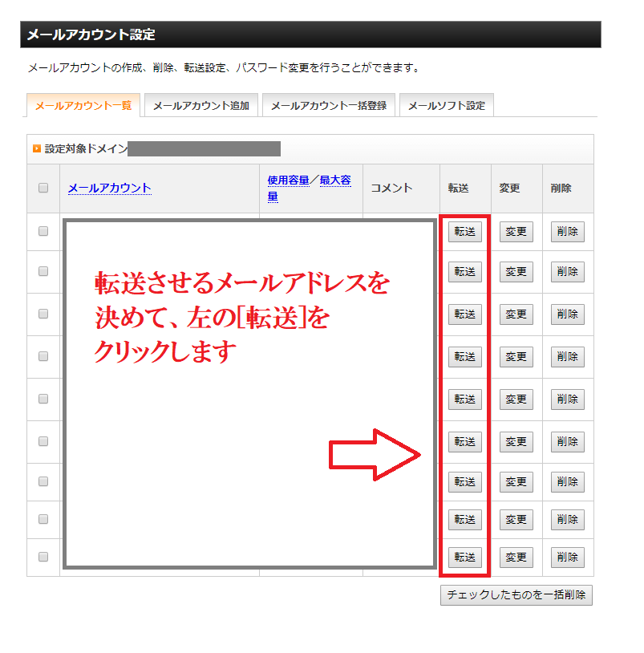
Task: Click the 転送 button in the fourth row
Action: pyautogui.click(x=465, y=356)
